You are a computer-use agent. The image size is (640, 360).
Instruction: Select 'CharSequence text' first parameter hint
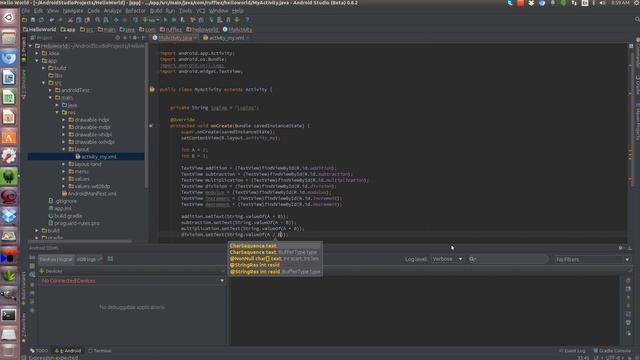(253, 246)
